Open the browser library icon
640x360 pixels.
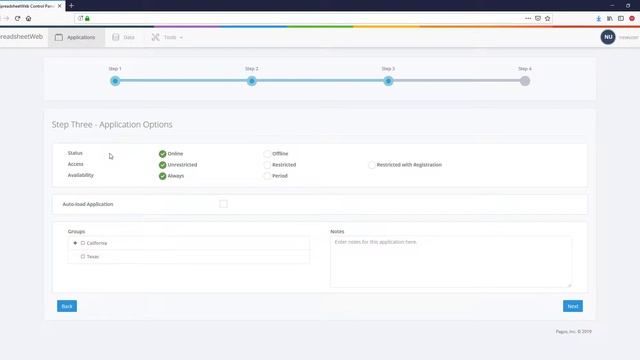(x=609, y=18)
